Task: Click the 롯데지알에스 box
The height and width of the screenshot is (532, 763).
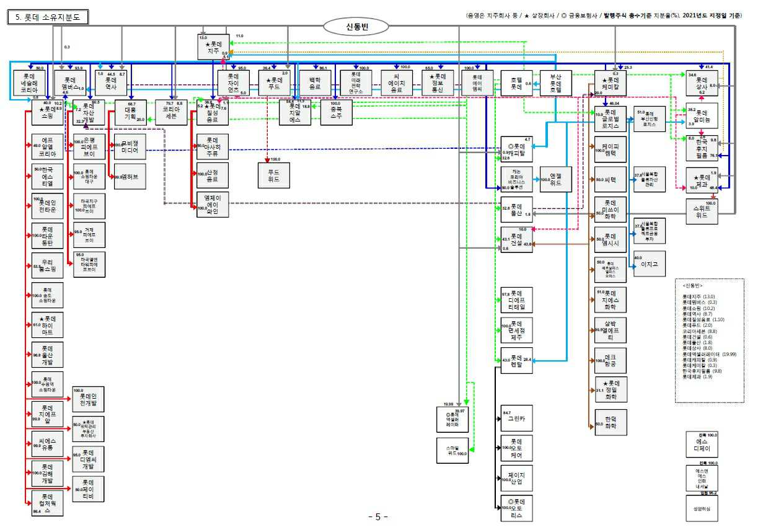Action: [x=295, y=113]
